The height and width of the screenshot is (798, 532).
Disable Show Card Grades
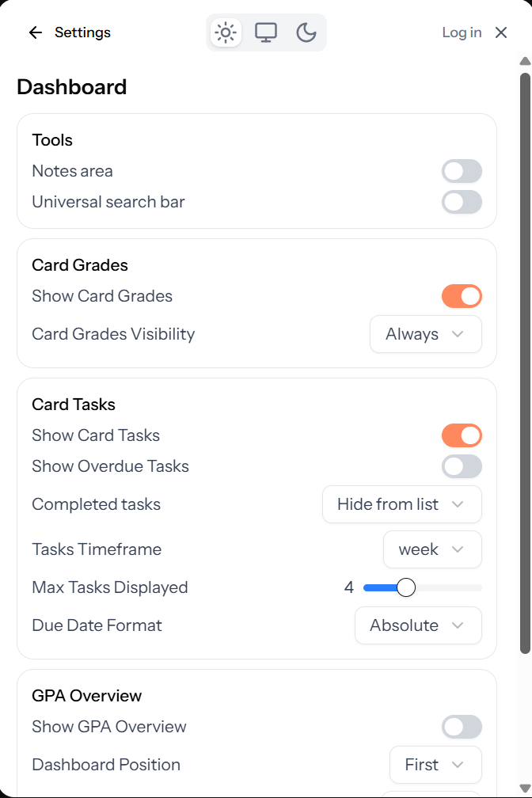click(x=462, y=295)
